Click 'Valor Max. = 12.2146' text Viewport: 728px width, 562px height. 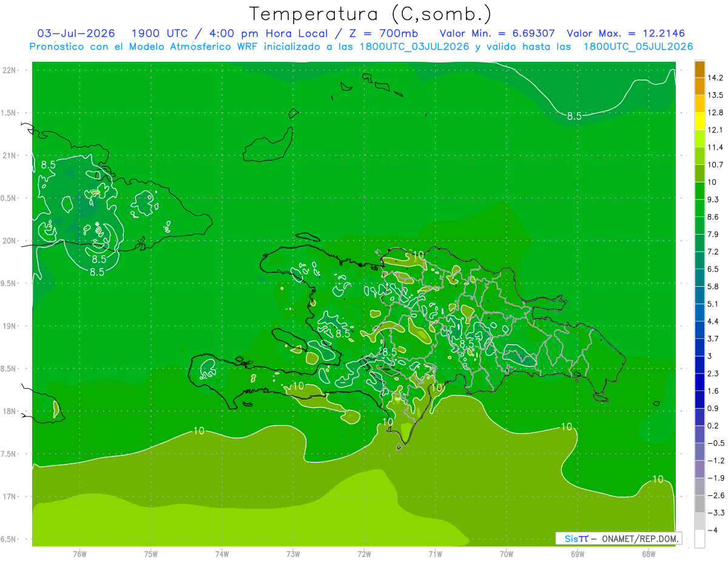(x=625, y=33)
